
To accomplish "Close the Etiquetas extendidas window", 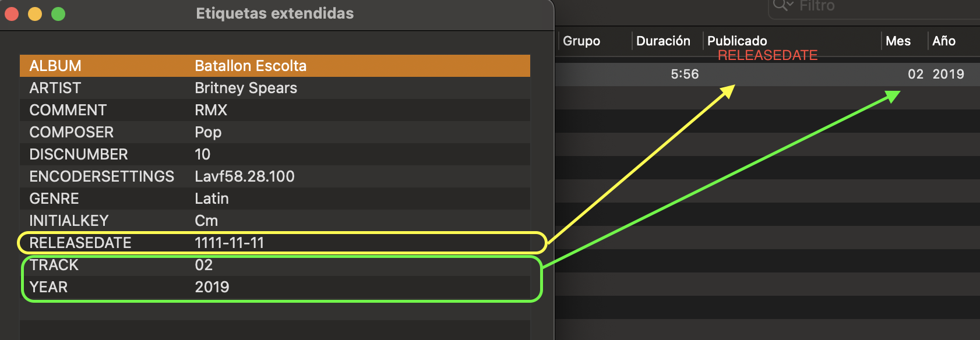I will [x=12, y=14].
